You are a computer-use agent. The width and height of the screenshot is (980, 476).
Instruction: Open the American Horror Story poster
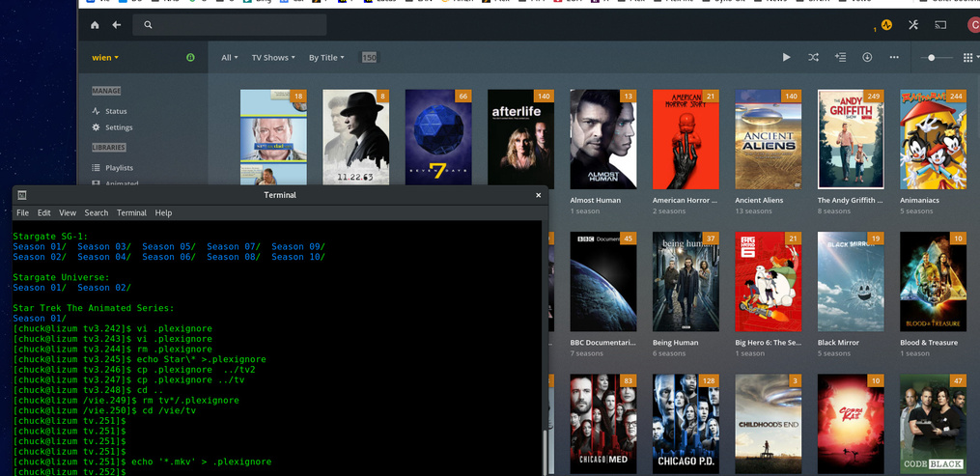(x=686, y=139)
